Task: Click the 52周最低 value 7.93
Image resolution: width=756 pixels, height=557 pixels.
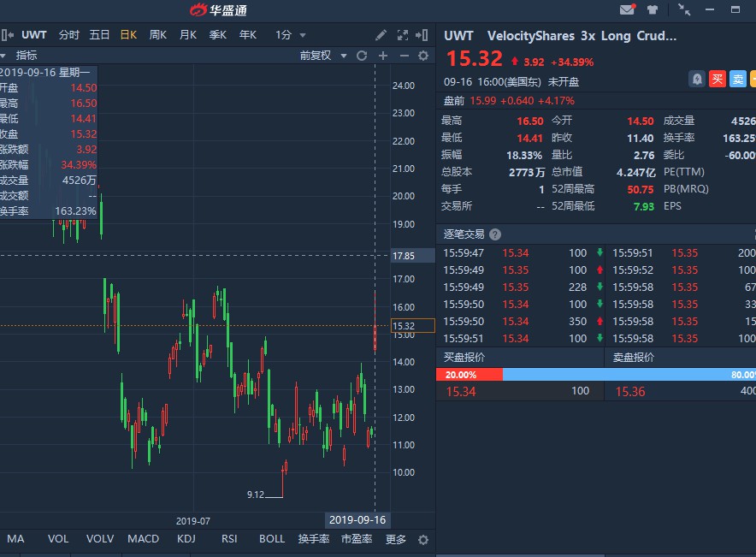Action: 644,206
